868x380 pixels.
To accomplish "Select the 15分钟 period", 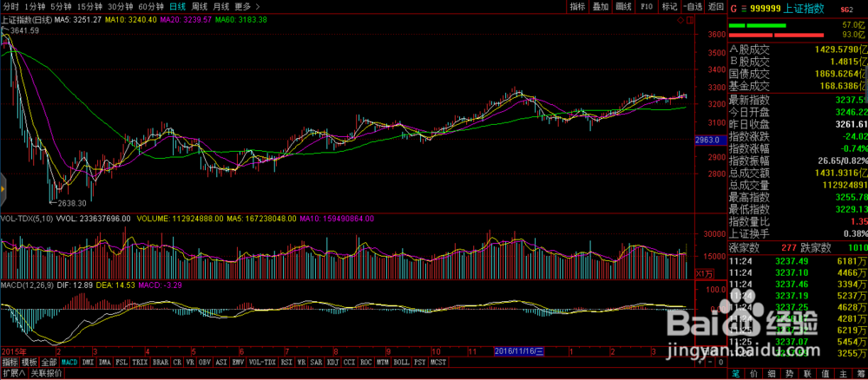I will 89,7.
